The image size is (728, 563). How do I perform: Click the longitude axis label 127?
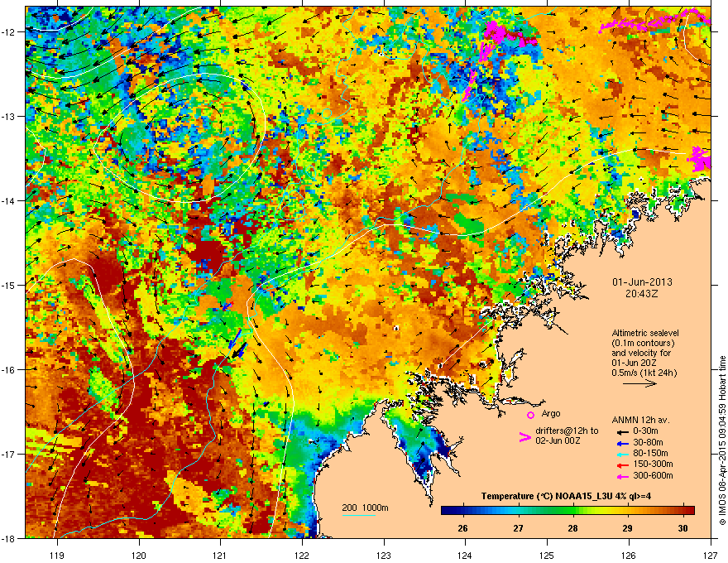711,556
